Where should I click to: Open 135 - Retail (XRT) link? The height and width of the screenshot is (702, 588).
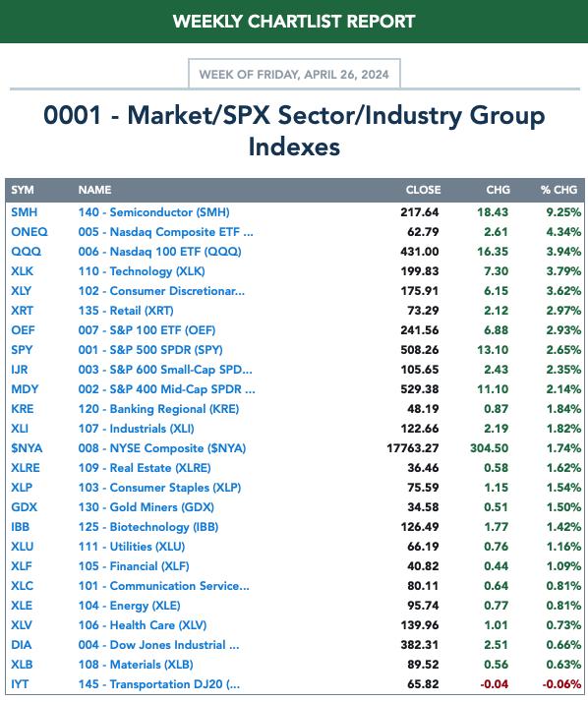point(126,311)
